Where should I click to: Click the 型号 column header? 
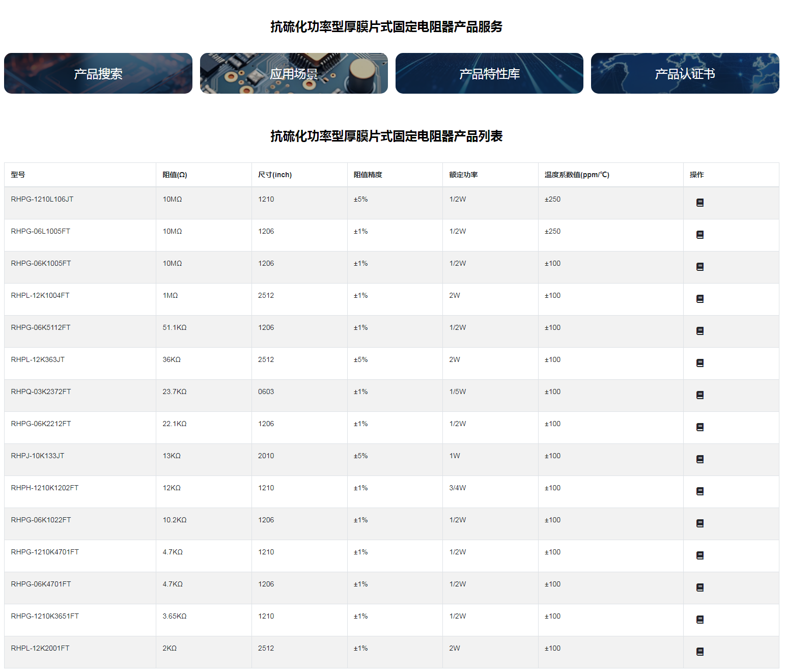point(18,175)
